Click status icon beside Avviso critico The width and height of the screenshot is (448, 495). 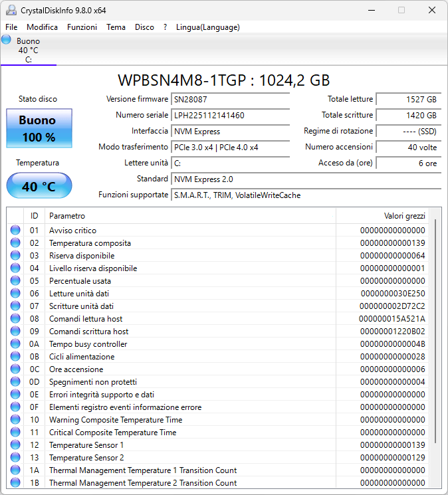pyautogui.click(x=15, y=231)
